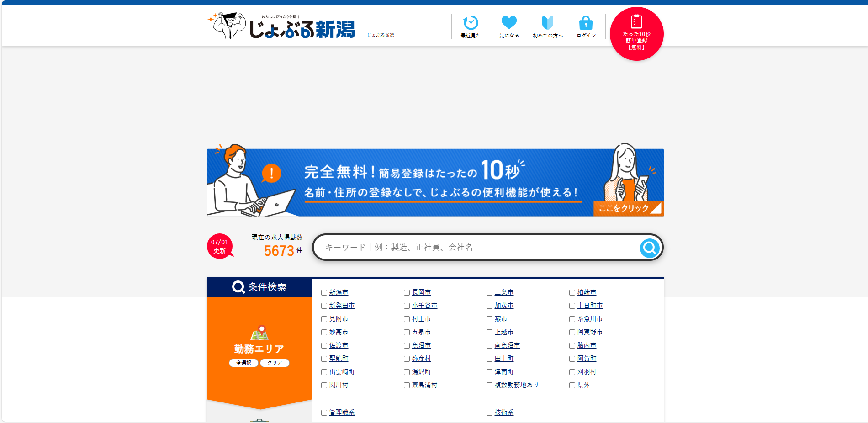Click the 完全無料 registration banner
Viewport: 868px width, 423px height.
[x=435, y=182]
